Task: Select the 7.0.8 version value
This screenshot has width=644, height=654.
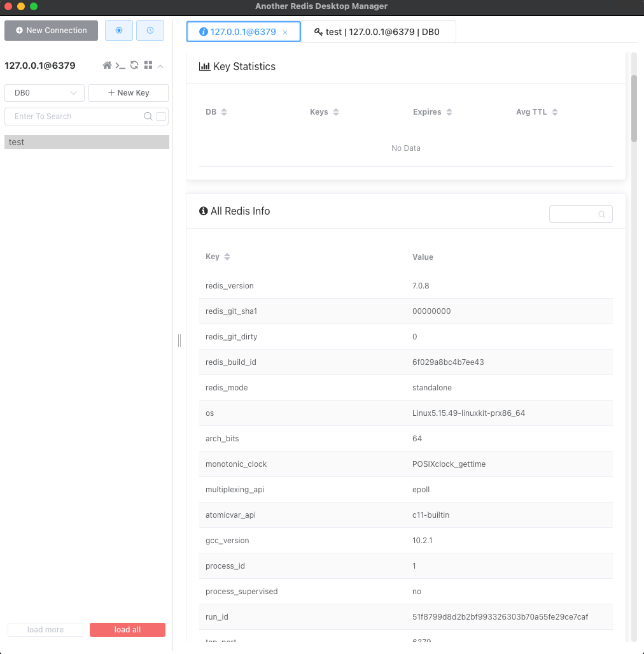Action: click(421, 286)
